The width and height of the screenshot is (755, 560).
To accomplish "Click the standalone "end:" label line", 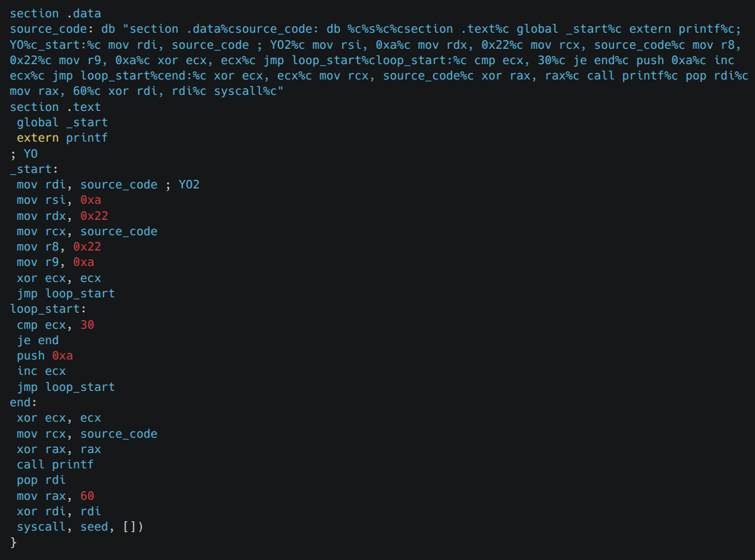I will [24, 402].
